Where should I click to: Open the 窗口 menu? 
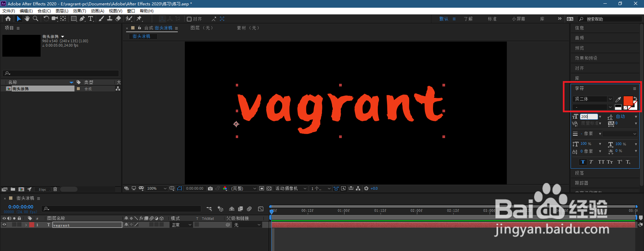[131, 11]
